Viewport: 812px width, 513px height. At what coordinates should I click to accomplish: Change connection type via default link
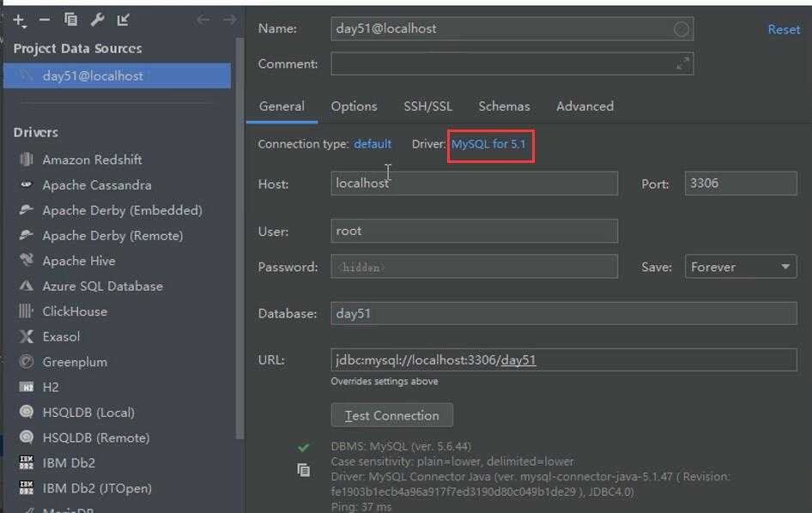click(x=373, y=144)
